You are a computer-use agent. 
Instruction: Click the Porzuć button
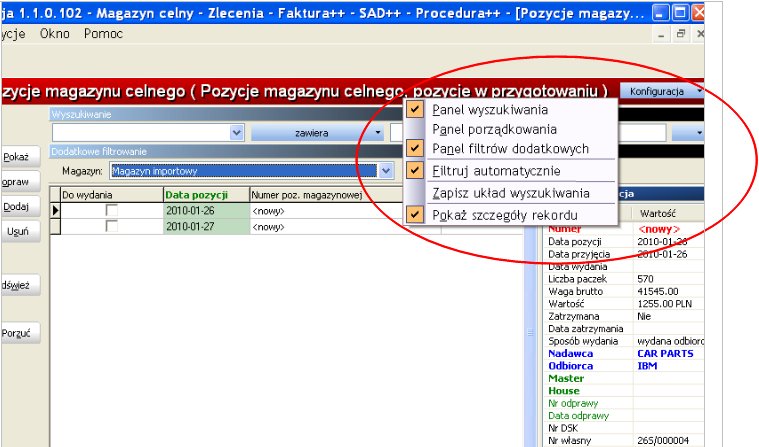tap(20, 333)
